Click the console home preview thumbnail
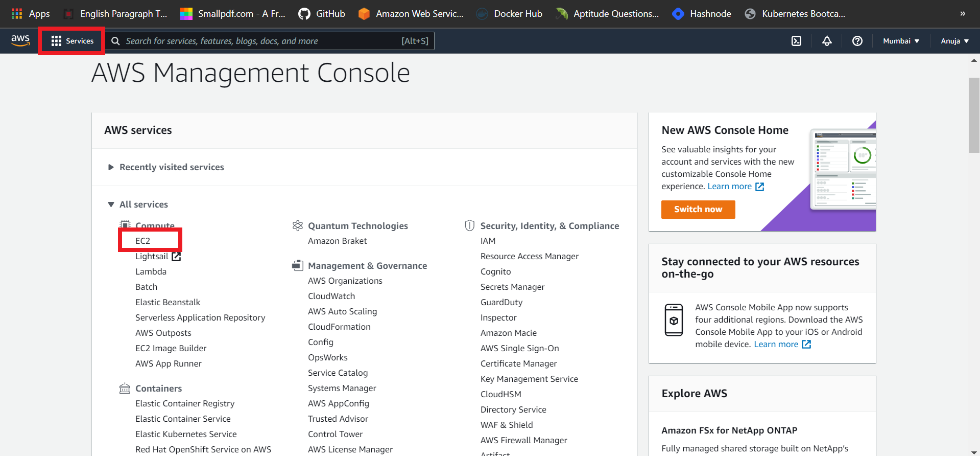980x456 pixels. (x=843, y=169)
